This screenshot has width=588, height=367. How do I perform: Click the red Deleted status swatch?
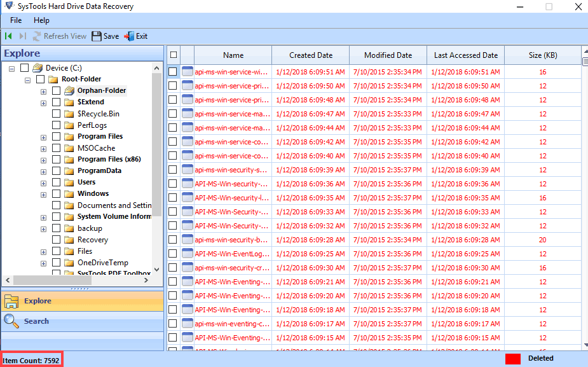coord(513,359)
